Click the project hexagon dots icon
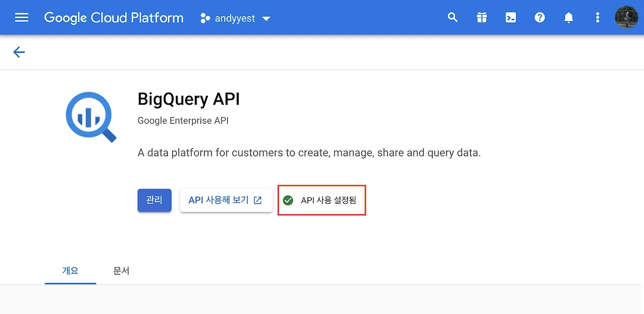This screenshot has width=644, height=314. (x=205, y=19)
